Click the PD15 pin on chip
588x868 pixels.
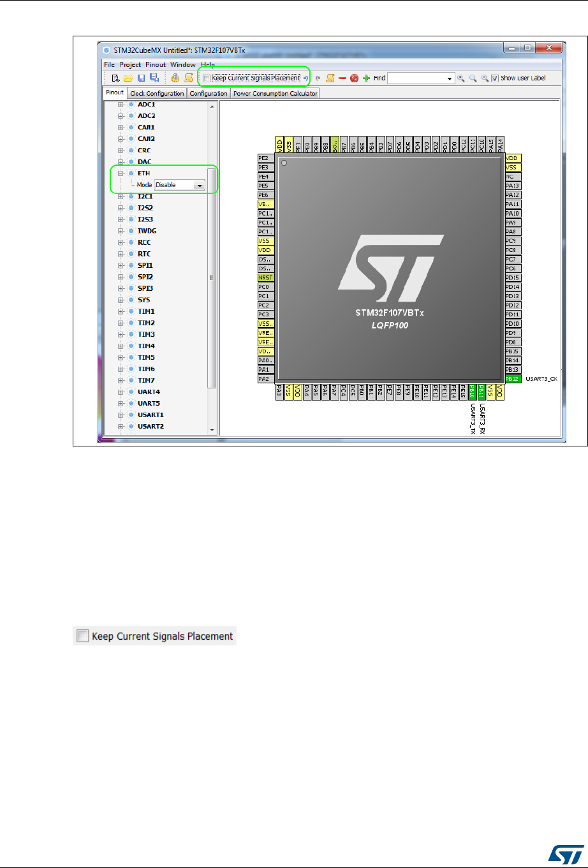coord(512,278)
